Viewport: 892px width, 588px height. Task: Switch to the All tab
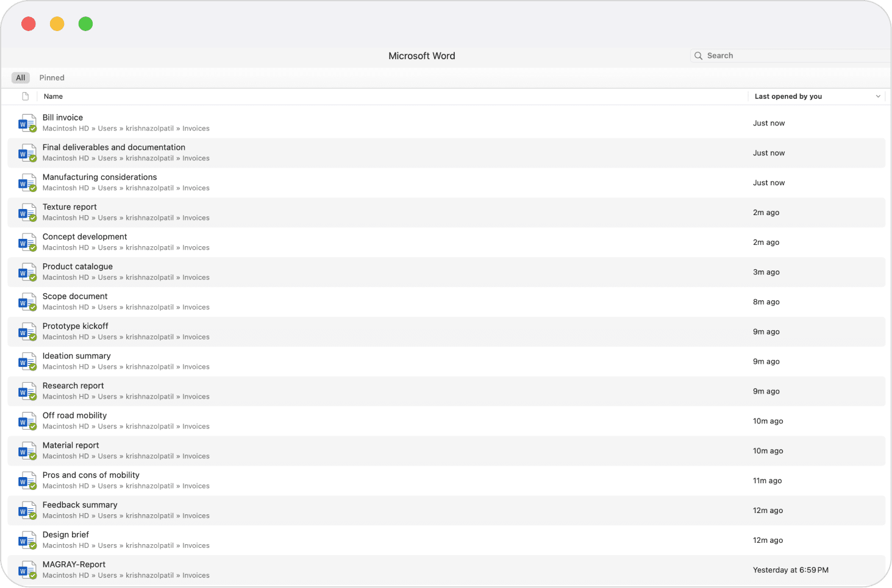pyautogui.click(x=21, y=78)
